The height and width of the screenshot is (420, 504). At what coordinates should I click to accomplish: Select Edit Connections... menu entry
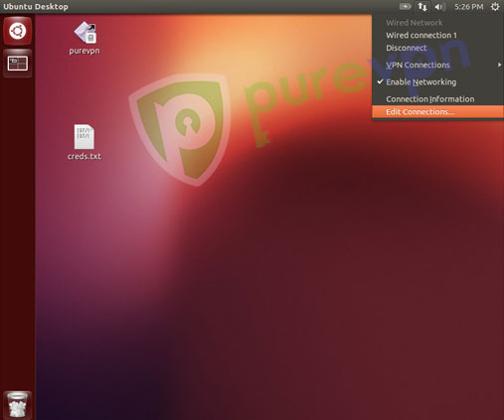tap(437, 112)
